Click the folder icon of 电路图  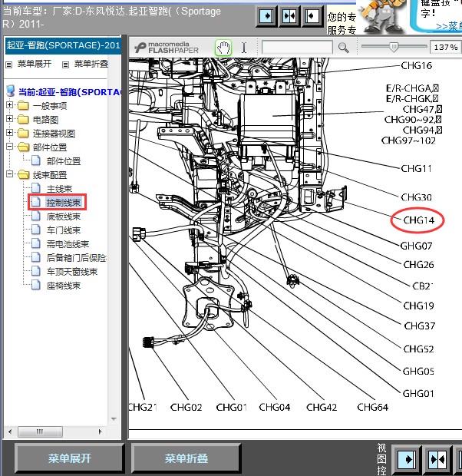click(23, 119)
